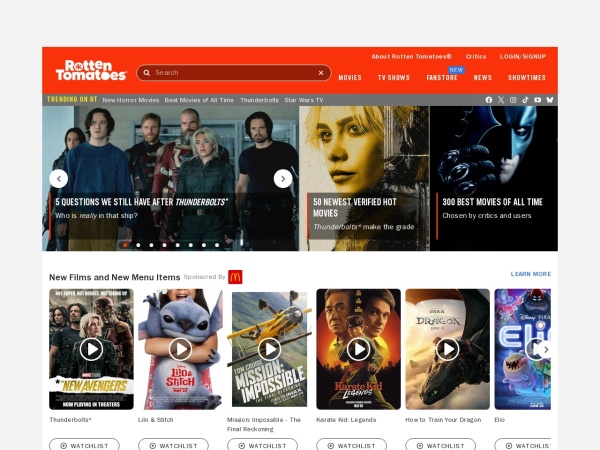Open the News menu
Image resolution: width=600 pixels, height=450 pixels.
[483, 78]
